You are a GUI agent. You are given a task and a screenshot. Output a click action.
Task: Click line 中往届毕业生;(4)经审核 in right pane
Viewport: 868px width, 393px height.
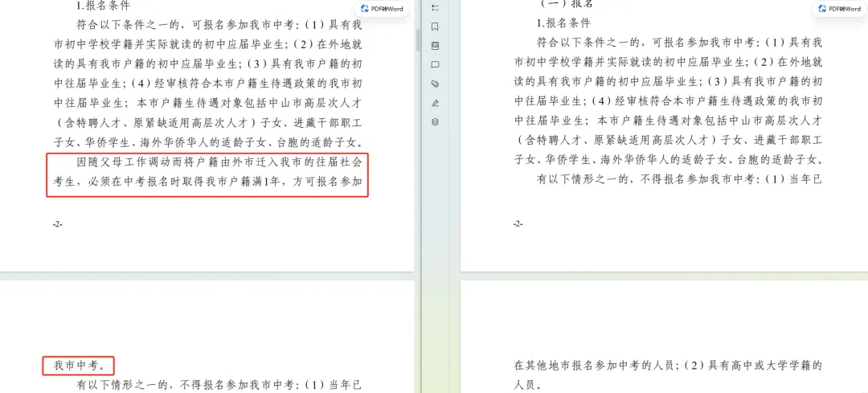[x=668, y=100]
